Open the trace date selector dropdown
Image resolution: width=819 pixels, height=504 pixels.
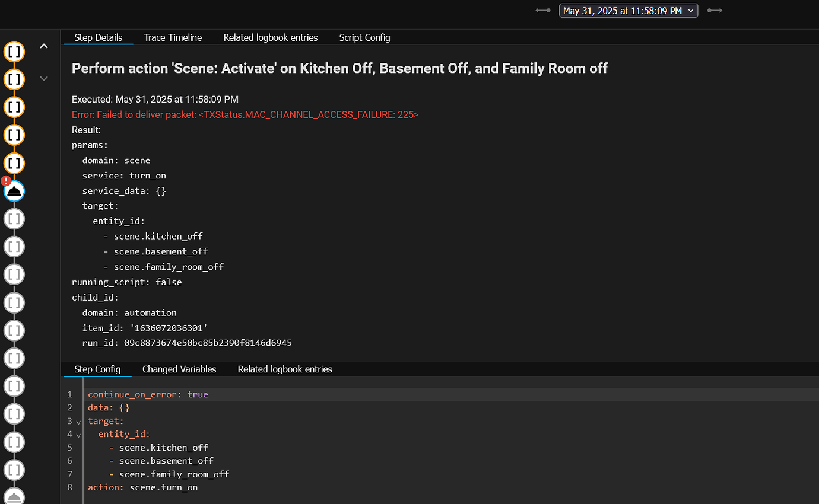[628, 10]
